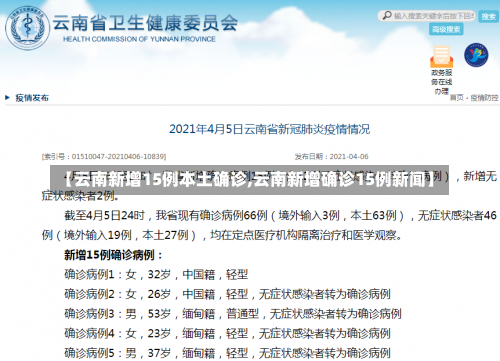Screen dimensions: 500x361
Task: Click the 发布日期 2021-04-06 text
Action: pyautogui.click(x=331, y=156)
